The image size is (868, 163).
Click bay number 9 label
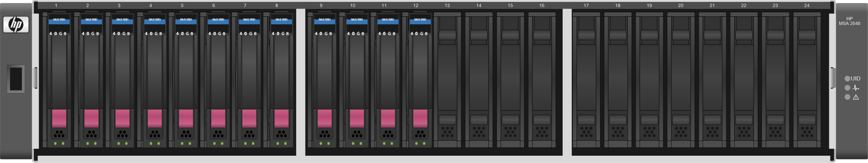[x=321, y=6]
